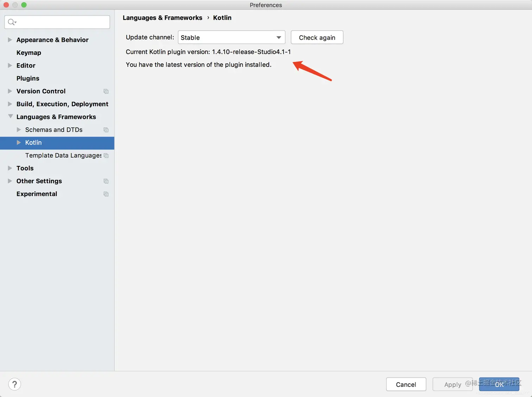This screenshot has height=397, width=532.
Task: Click the project-level icon beside Template Data Languages
Action: [106, 155]
